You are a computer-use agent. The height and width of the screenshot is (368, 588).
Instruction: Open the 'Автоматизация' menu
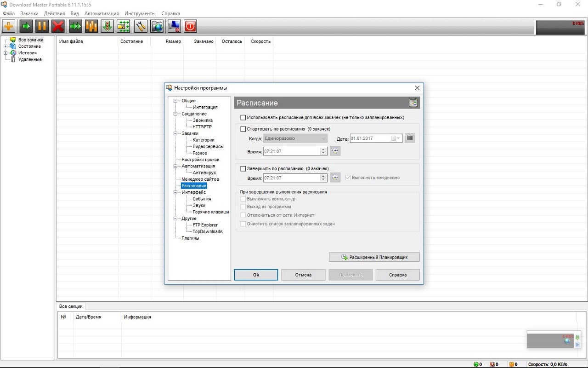(102, 13)
